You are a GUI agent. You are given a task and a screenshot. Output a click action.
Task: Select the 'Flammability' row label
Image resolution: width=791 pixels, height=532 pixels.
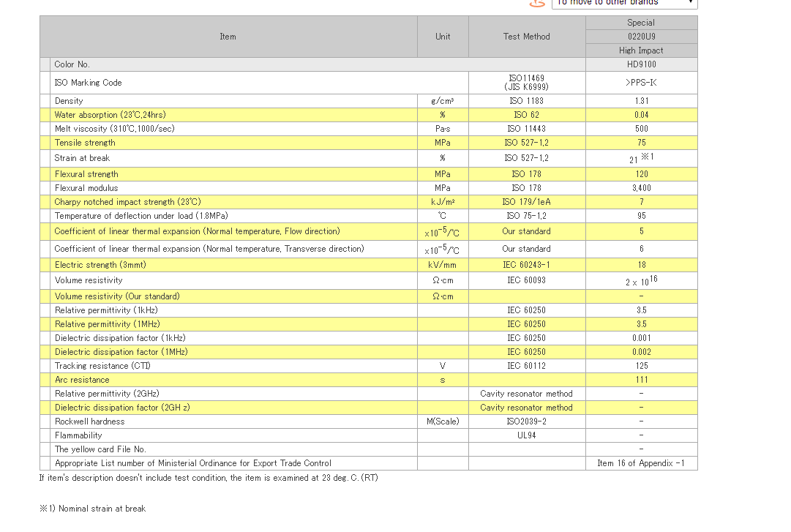point(78,435)
